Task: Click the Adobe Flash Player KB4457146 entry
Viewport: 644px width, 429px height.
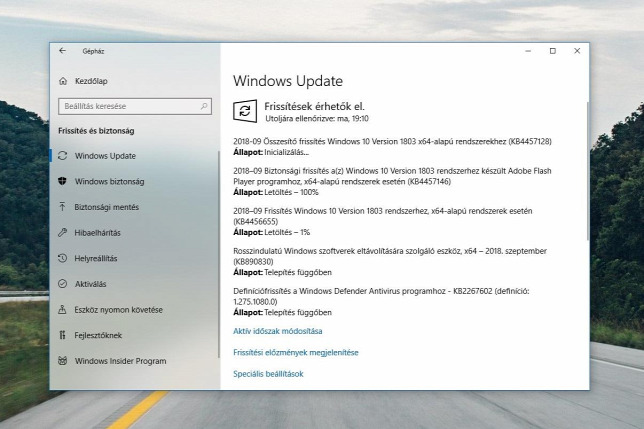Action: point(392,176)
